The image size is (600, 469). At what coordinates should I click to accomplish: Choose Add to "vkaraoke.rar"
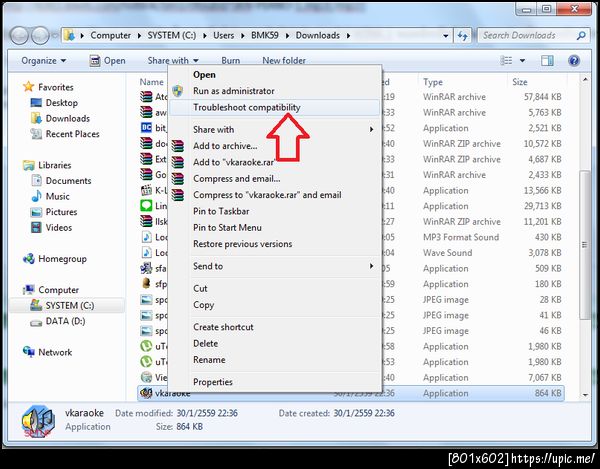pyautogui.click(x=275, y=162)
